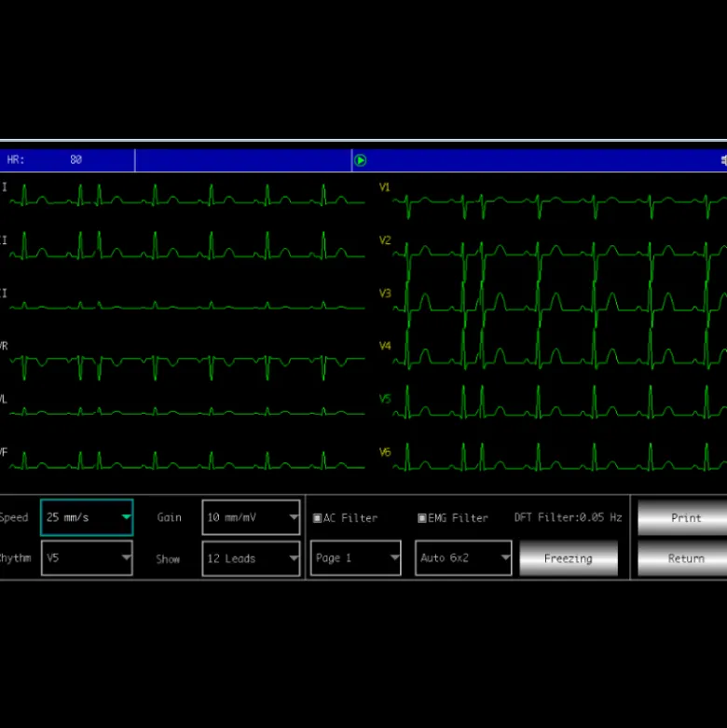Image resolution: width=727 pixels, height=728 pixels.
Task: Open the Rhythm V5 lead dropdown
Action: [x=87, y=557]
